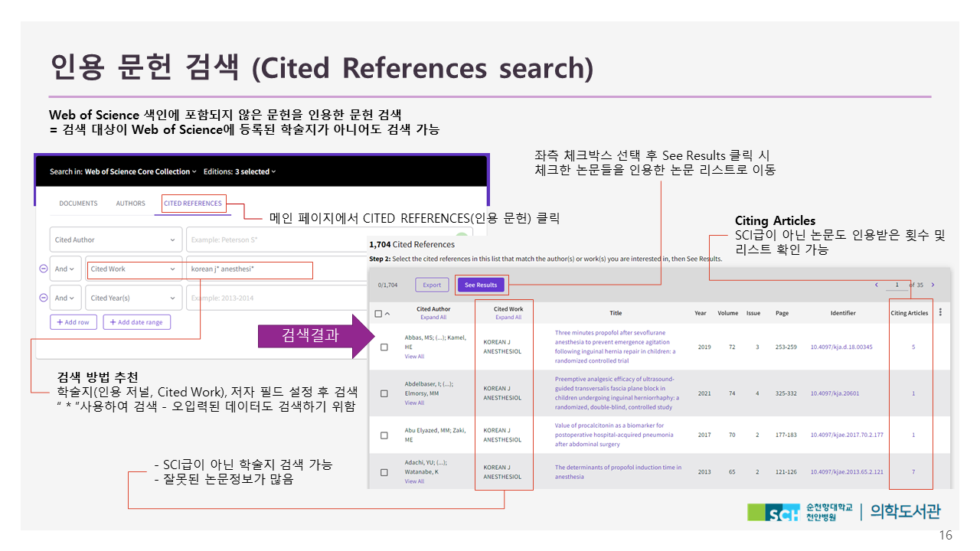Click the year 2019 cell
This screenshot has width=980, height=551.
[704, 347]
